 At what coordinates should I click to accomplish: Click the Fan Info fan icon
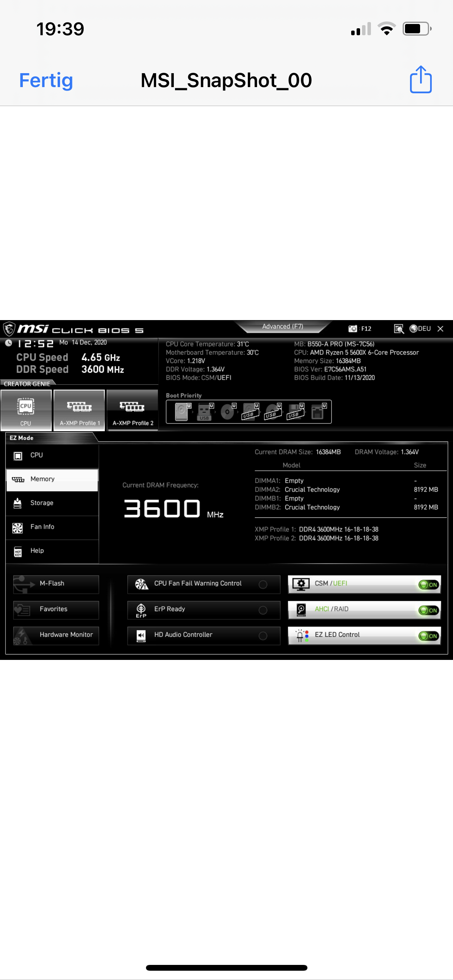[17, 528]
